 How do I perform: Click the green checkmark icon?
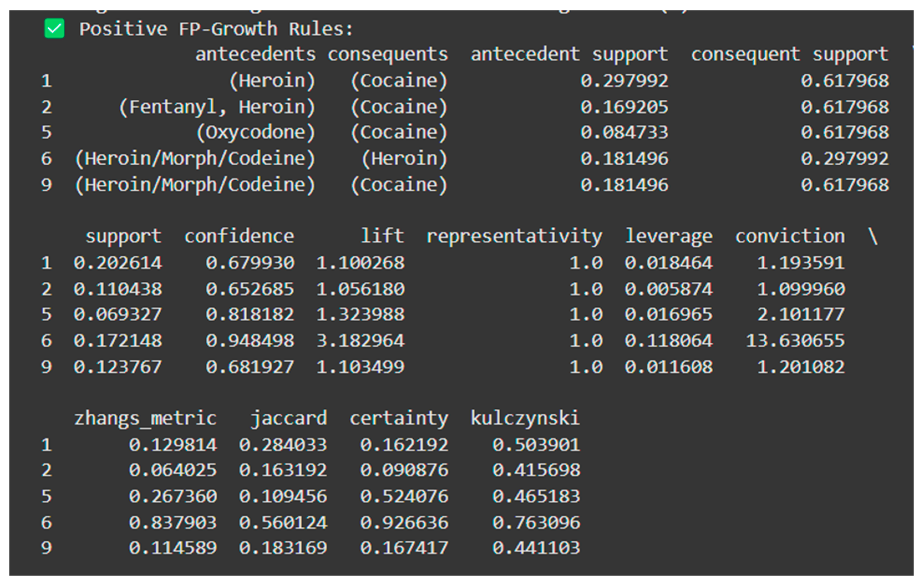[54, 29]
